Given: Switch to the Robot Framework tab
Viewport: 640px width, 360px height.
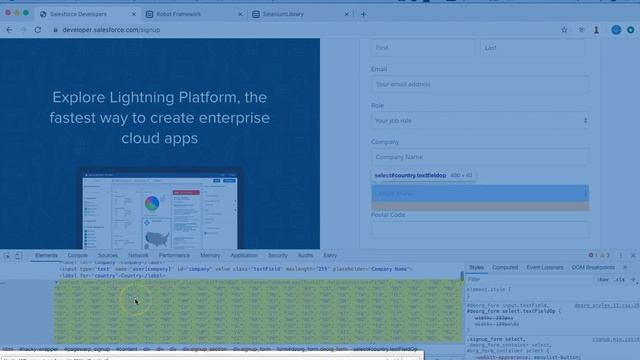Looking at the screenshot, I should 178,14.
